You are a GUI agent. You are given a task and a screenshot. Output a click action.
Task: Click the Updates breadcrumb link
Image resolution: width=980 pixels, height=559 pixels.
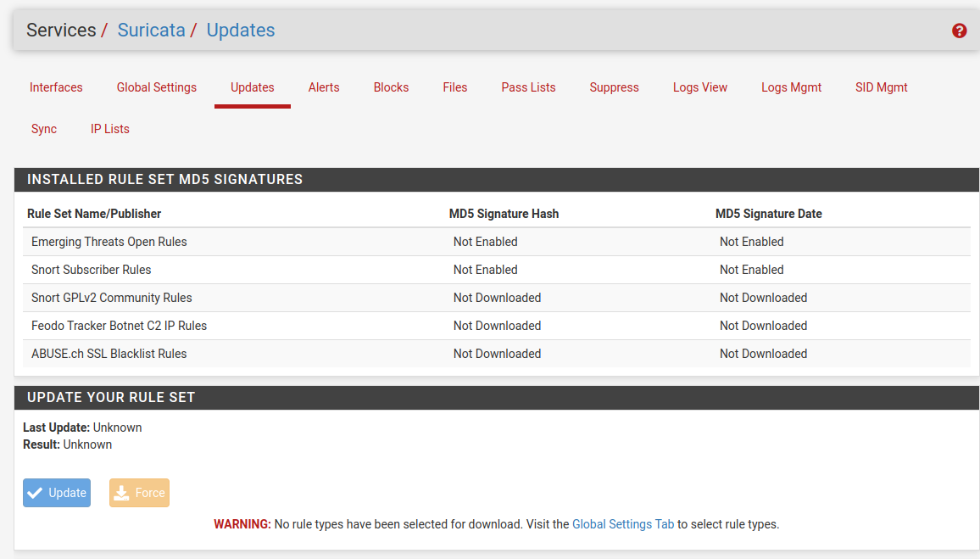click(x=241, y=31)
